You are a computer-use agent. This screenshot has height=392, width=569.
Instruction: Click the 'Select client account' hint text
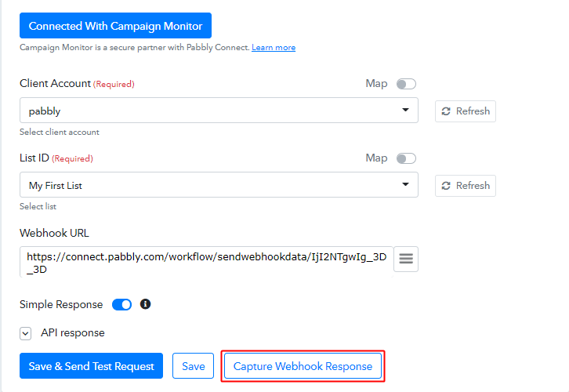click(x=59, y=132)
